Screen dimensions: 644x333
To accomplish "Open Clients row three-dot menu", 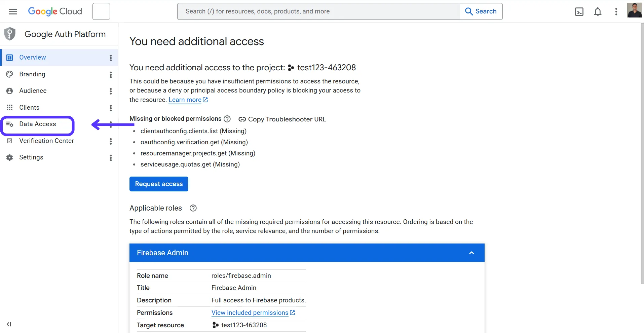I will 111,108.
